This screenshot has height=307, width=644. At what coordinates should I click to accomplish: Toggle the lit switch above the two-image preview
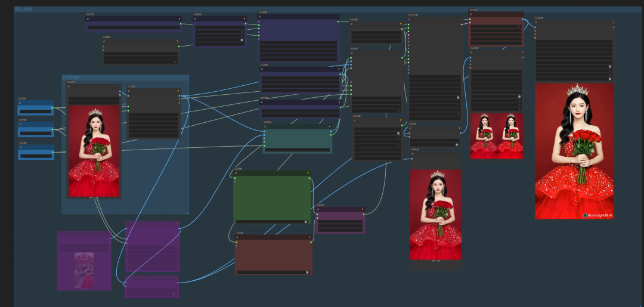coord(519,97)
